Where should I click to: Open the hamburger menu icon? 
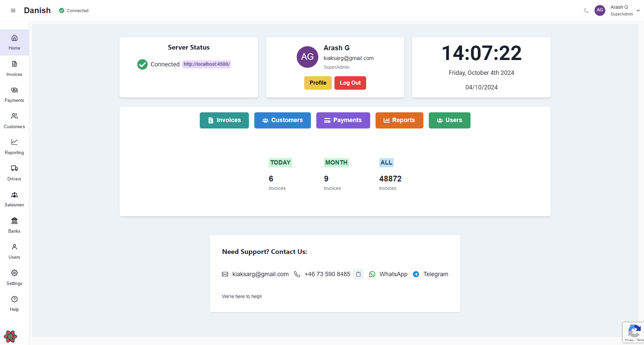tap(13, 10)
